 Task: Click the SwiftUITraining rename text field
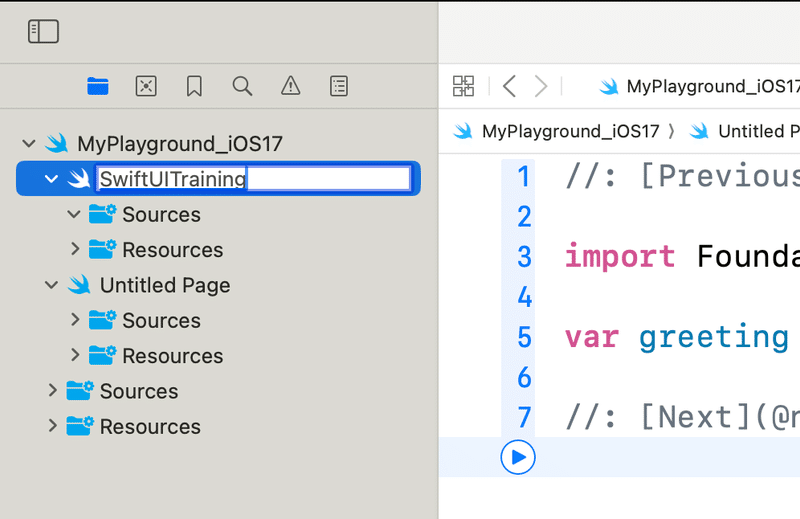tap(254, 179)
